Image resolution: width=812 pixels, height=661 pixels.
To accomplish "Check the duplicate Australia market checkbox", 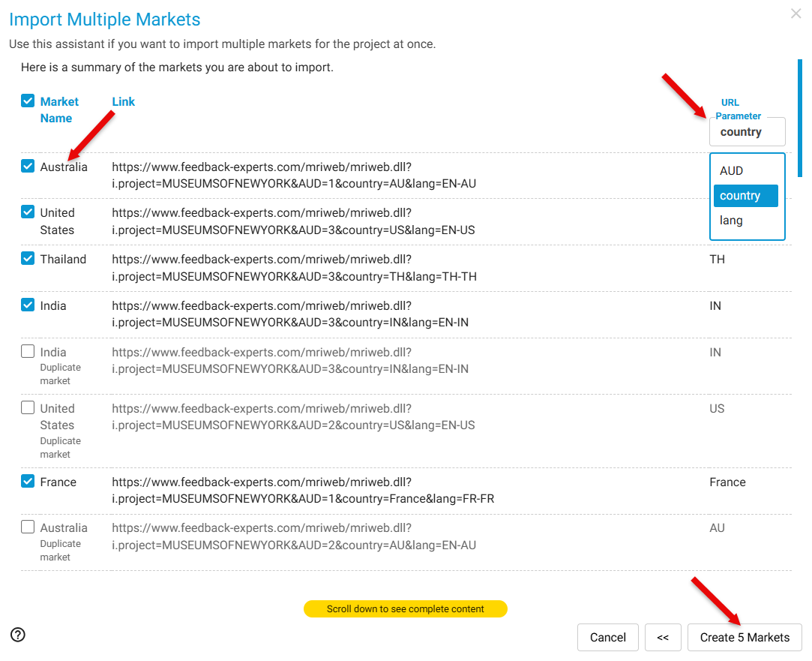I will (28, 527).
